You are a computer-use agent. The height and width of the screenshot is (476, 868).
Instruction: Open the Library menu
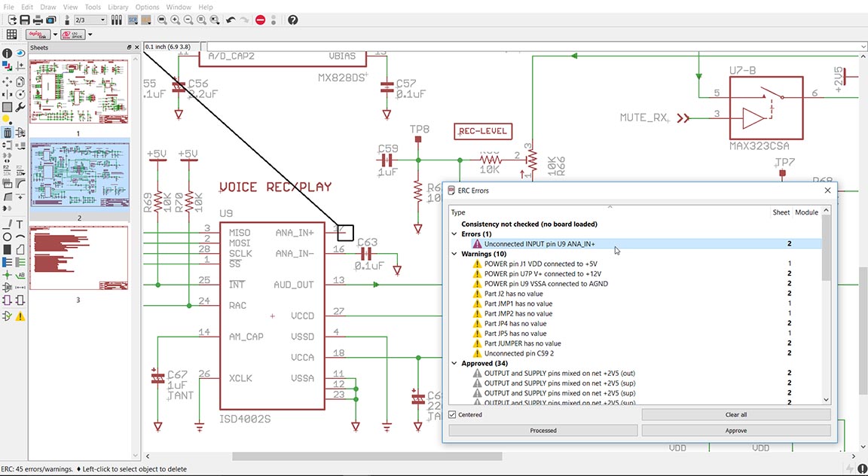click(x=118, y=7)
